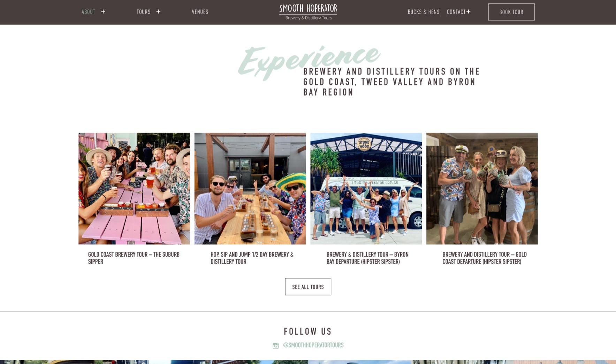Open Byron Bay Departure tour title link
This screenshot has height=364, width=616.
click(x=367, y=258)
